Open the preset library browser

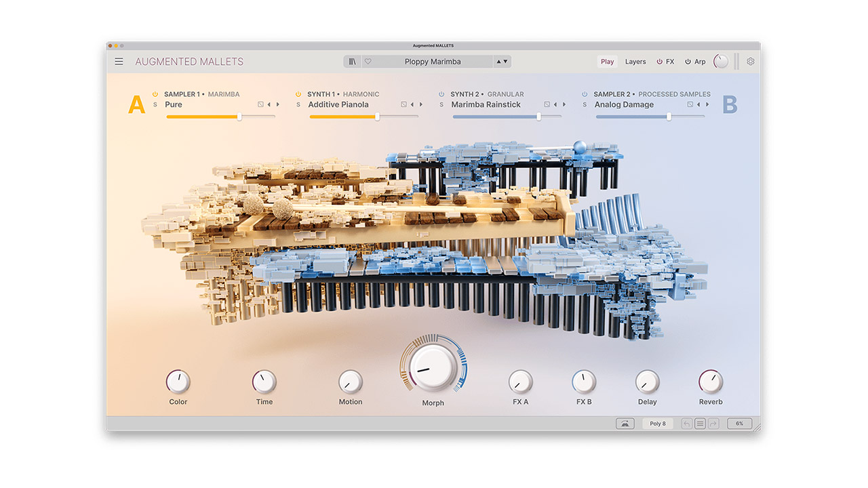(352, 62)
